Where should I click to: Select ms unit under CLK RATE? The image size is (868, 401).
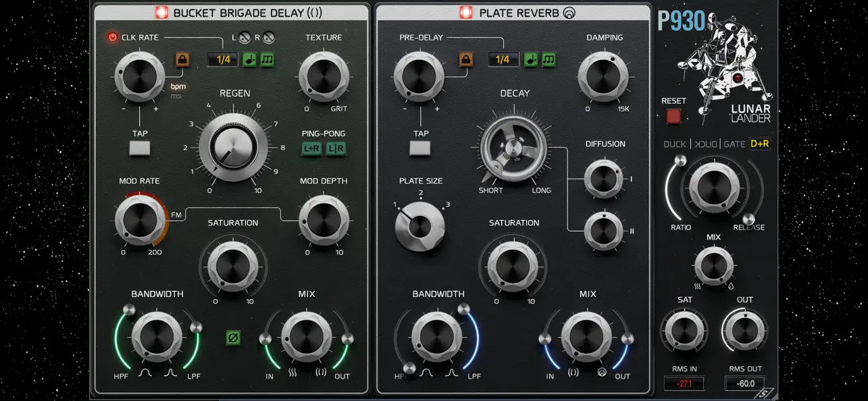click(x=176, y=96)
